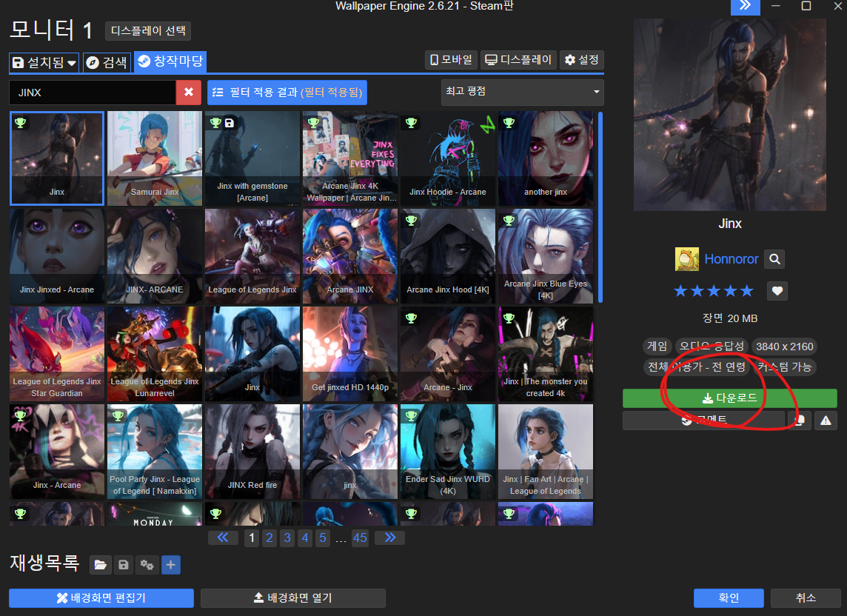Image resolution: width=847 pixels, height=616 pixels.
Task: Go to results page 2
Action: 269,538
